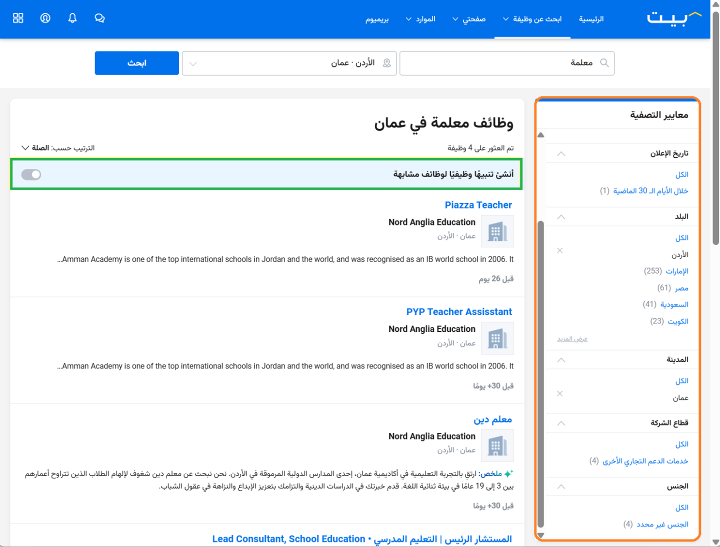Click the filter panel scroll-up arrow

(541, 135)
